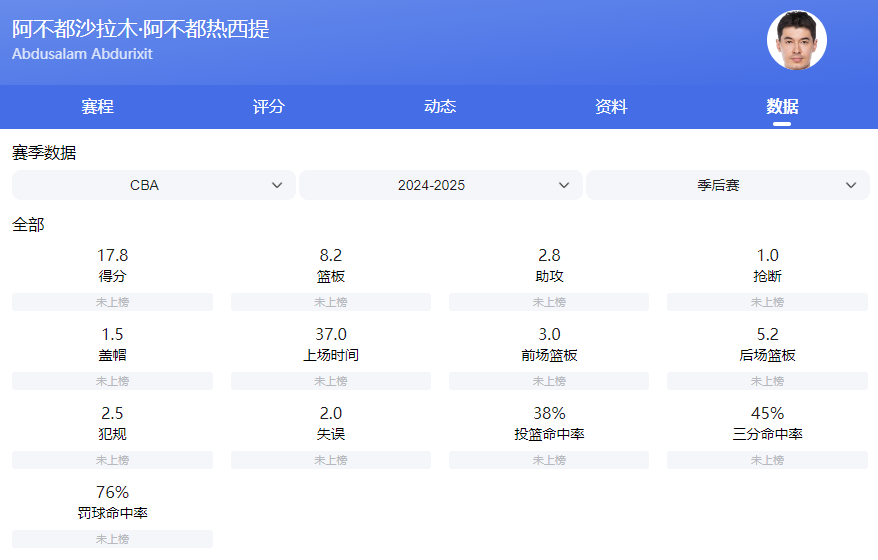The height and width of the screenshot is (560, 878).
Task: Click the 未上榜 bar under 上场时间
Action: [x=331, y=381]
